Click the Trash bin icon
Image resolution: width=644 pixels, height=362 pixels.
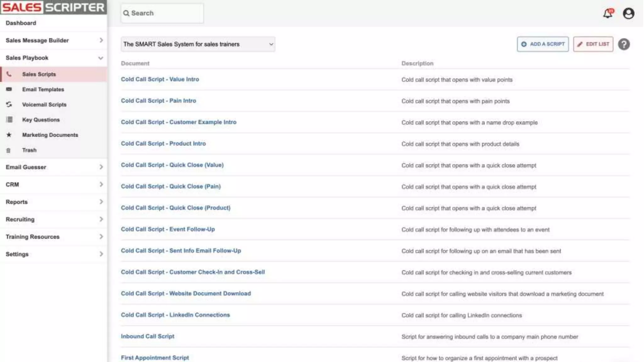coord(8,150)
